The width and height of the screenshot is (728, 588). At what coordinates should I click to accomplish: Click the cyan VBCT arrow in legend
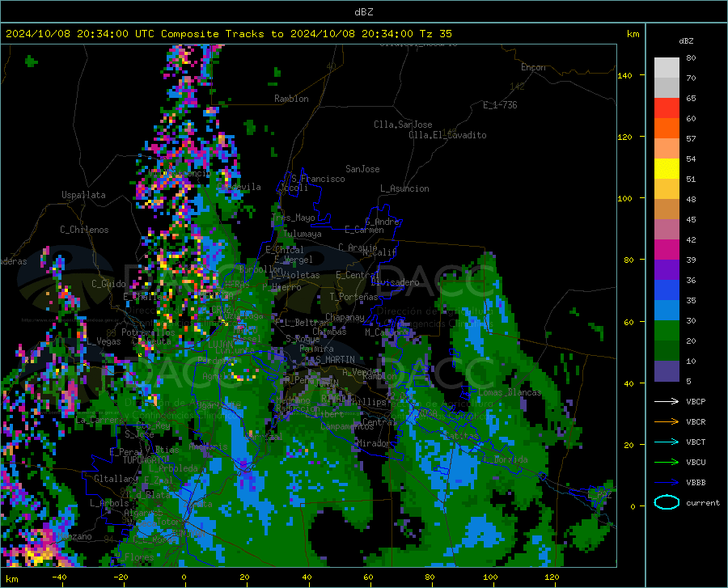tap(667, 442)
